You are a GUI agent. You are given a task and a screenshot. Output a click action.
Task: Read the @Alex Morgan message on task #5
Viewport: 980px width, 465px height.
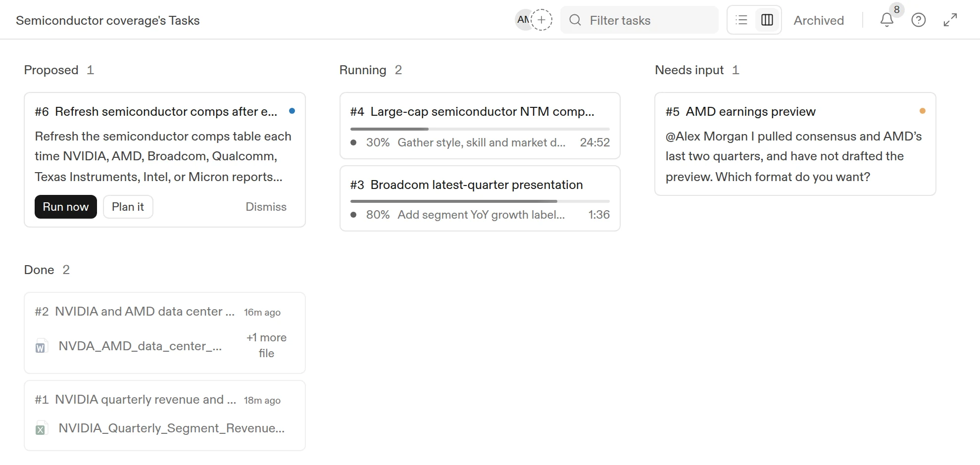pos(793,156)
